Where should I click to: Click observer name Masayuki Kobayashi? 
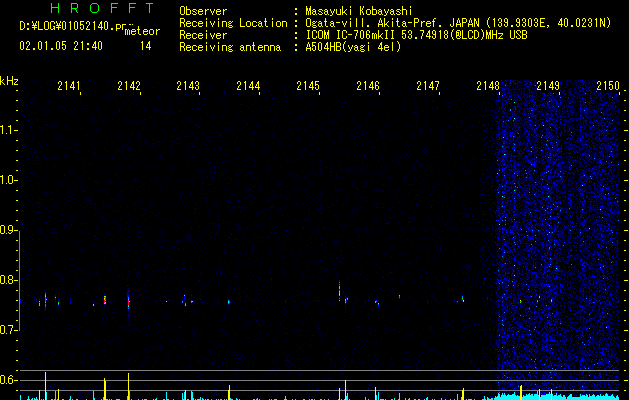359,11
